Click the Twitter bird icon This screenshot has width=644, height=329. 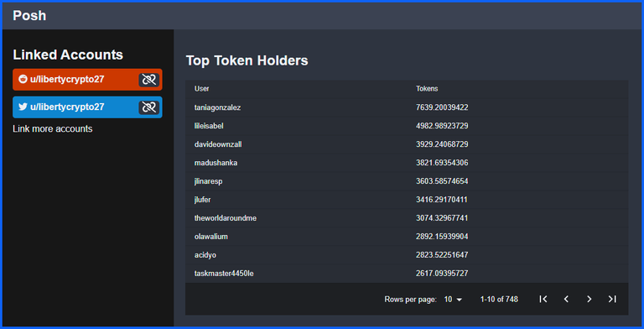click(23, 107)
